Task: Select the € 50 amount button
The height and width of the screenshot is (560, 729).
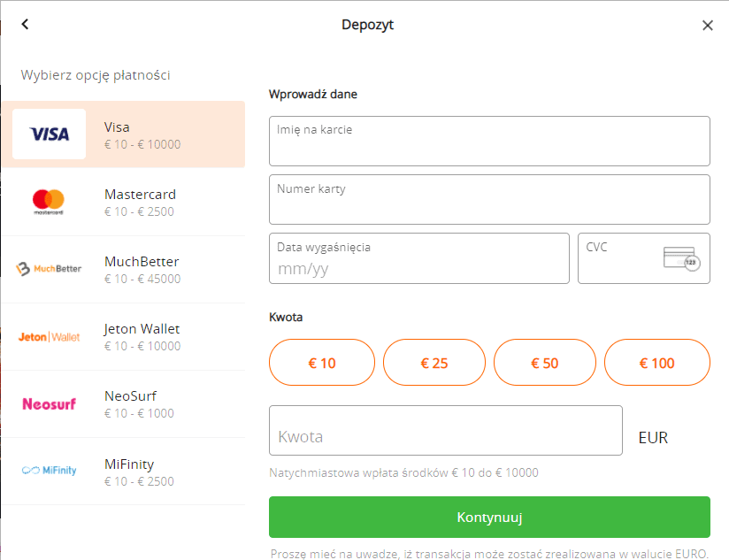Action: 545,363
